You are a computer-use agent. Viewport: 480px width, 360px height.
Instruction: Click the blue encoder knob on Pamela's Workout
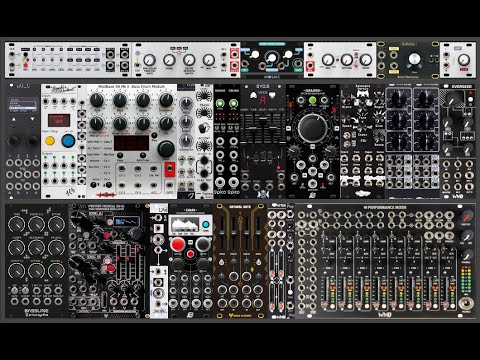68,141
